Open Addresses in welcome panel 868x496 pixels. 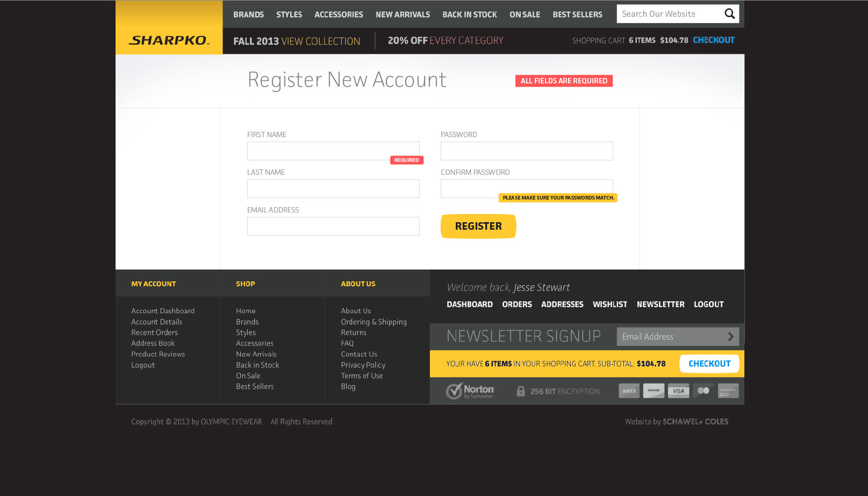562,304
